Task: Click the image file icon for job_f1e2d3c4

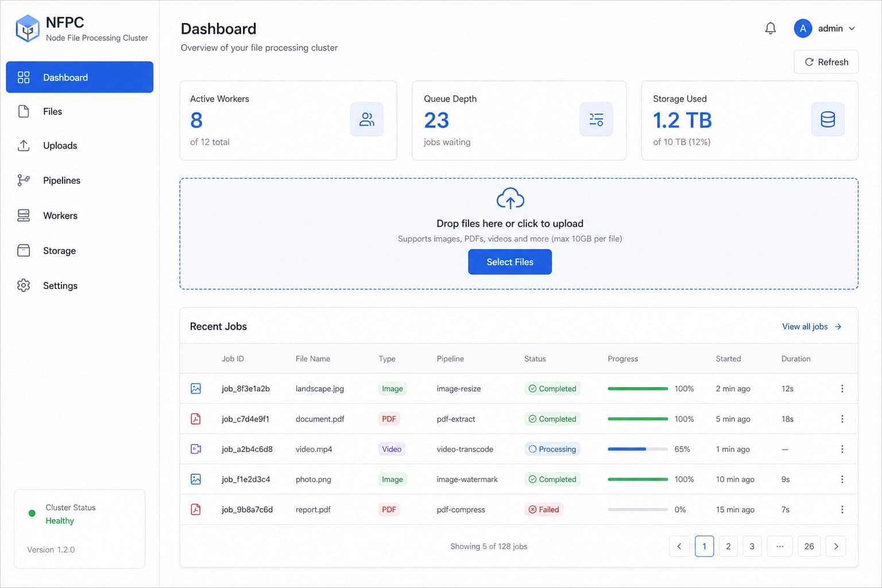Action: click(x=196, y=479)
